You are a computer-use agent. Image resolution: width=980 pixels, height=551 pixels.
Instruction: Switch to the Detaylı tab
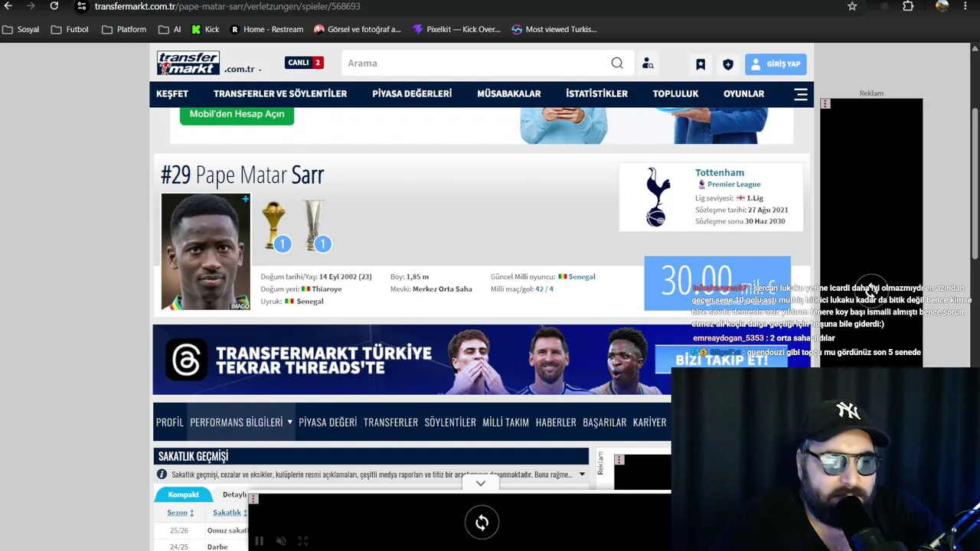coord(234,495)
